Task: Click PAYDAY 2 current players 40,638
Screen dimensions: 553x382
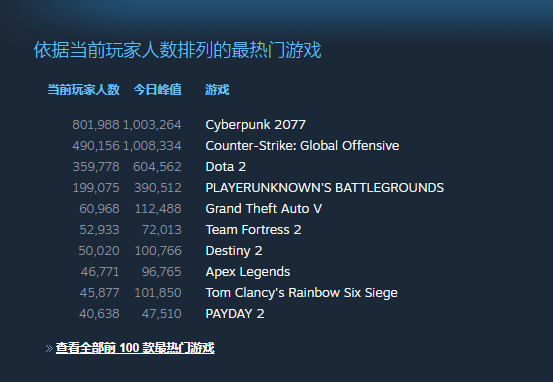Action: [99, 314]
